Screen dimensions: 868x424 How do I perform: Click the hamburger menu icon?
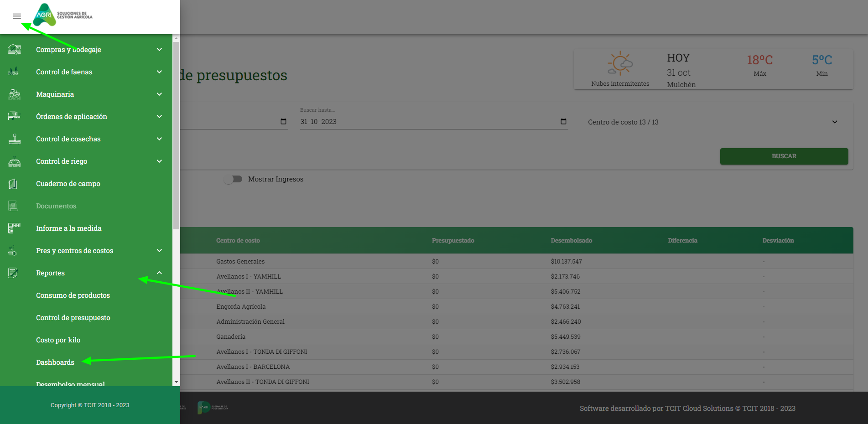(17, 16)
